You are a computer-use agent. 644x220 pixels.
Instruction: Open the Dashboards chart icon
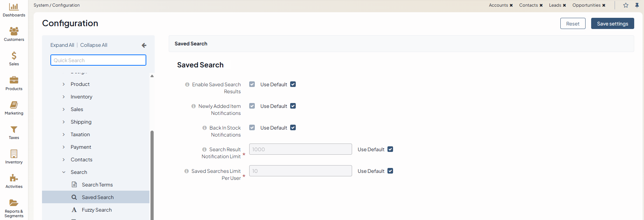(x=14, y=7)
